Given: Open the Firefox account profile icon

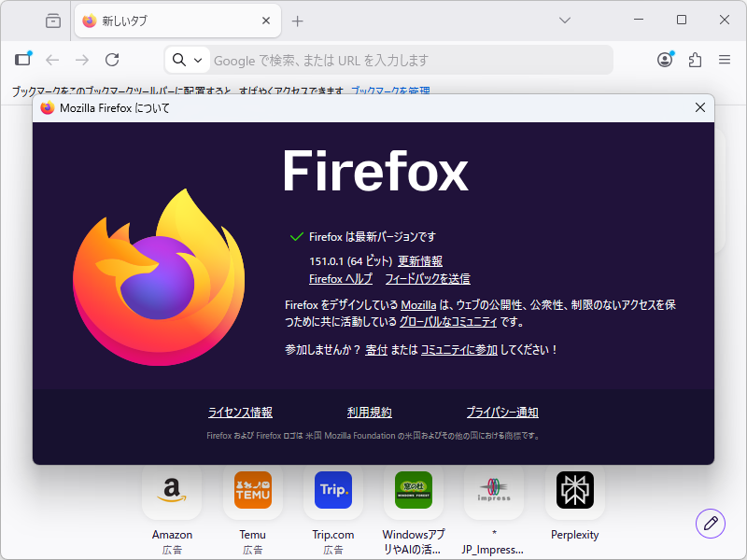Looking at the screenshot, I should 665,60.
